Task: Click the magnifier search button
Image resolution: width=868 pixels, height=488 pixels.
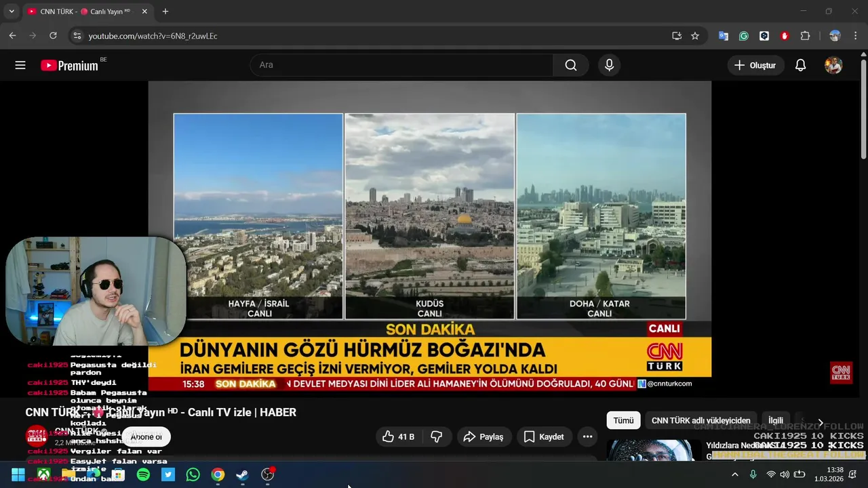Action: click(x=571, y=65)
